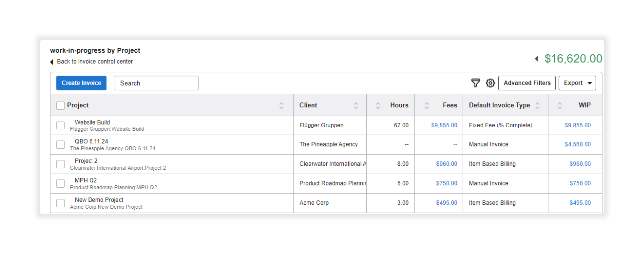Open Advanced Filters
Viewport: 644px width, 254px height.
527,83
